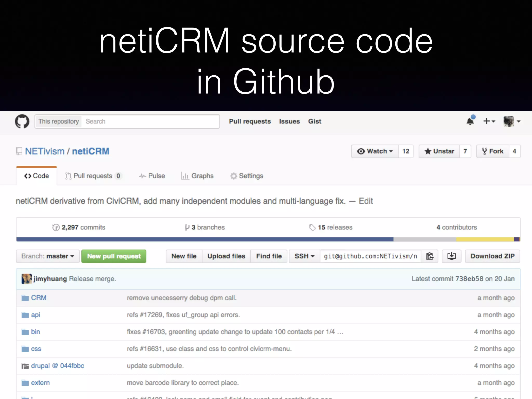Open the netiCRM repository name link
532x399 pixels.
[x=91, y=151]
